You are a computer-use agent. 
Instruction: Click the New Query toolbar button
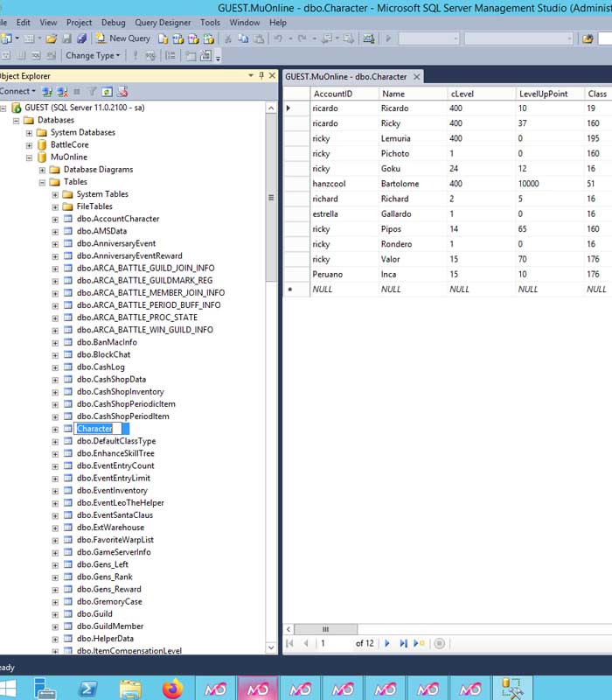click(x=123, y=38)
